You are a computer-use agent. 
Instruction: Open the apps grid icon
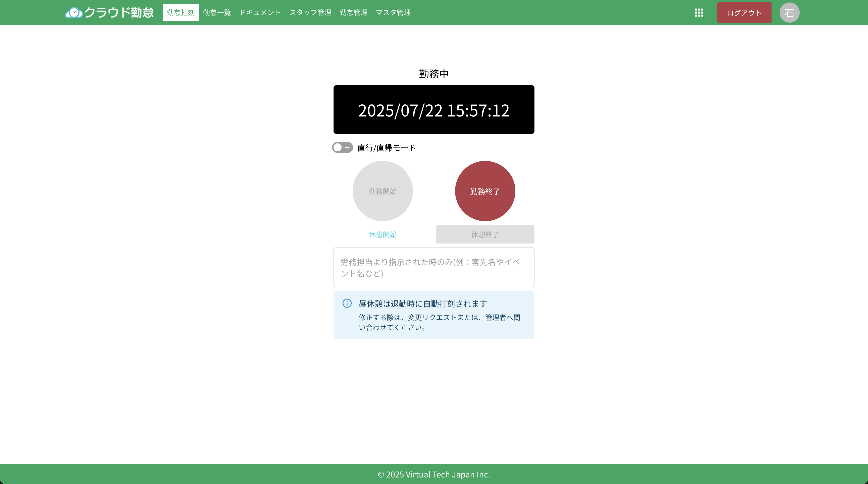tap(699, 13)
